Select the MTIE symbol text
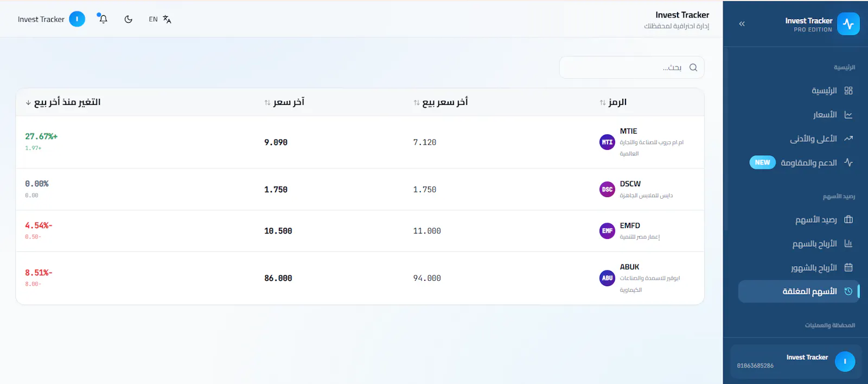This screenshot has height=384, width=868. click(628, 131)
